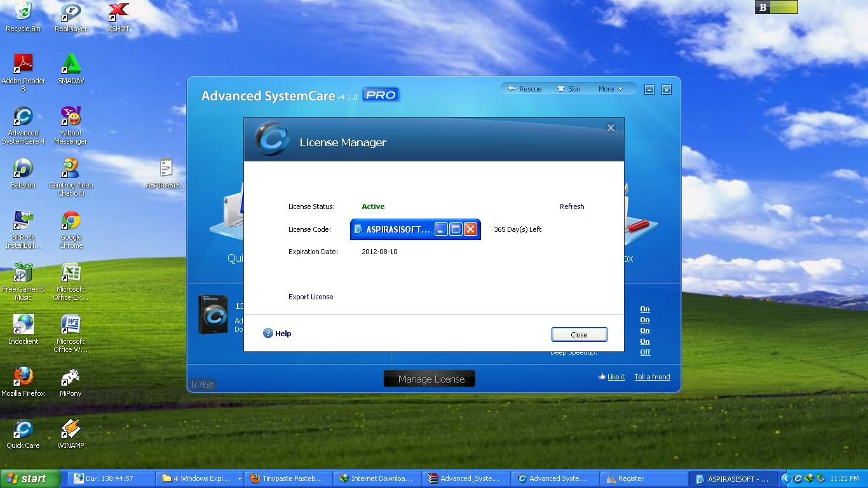
Task: Click the Safely Remove Hardware tray icon
Action: click(x=820, y=478)
